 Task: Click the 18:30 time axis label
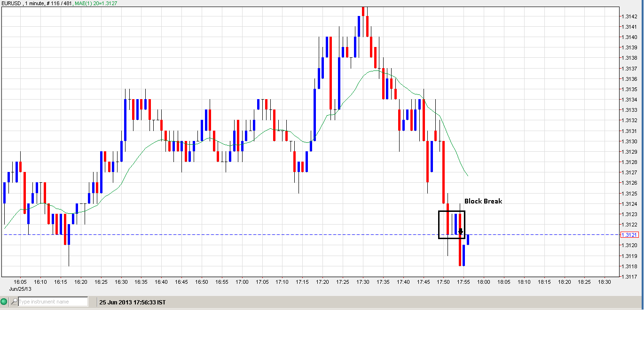(605, 282)
